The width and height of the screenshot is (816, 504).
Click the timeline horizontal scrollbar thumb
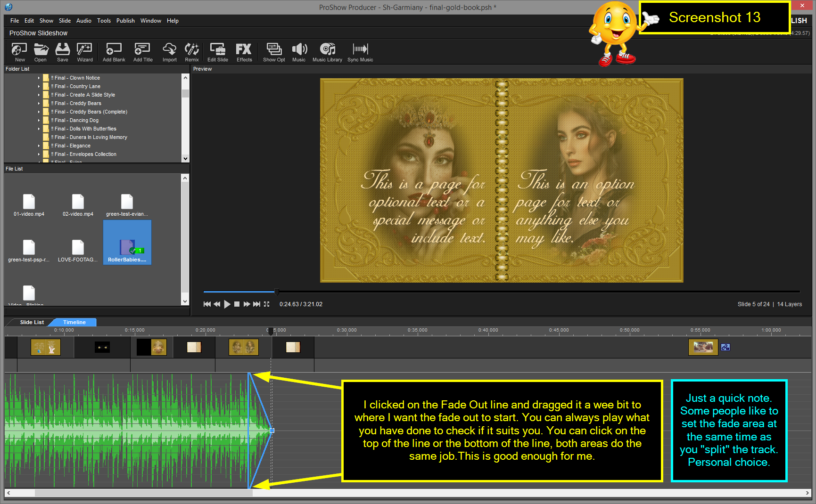coord(144,493)
